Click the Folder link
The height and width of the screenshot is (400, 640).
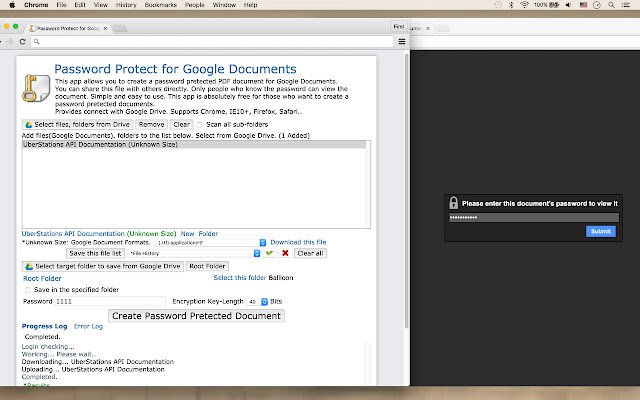208,233
